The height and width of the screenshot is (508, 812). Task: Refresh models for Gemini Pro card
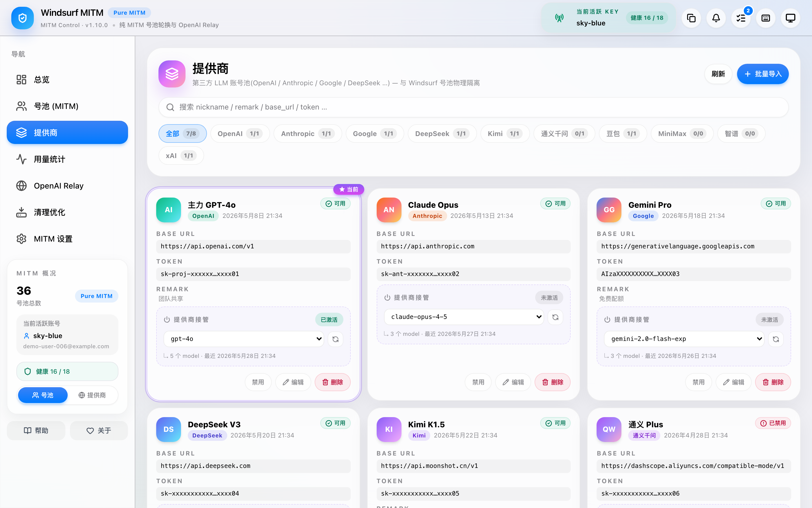click(x=776, y=339)
